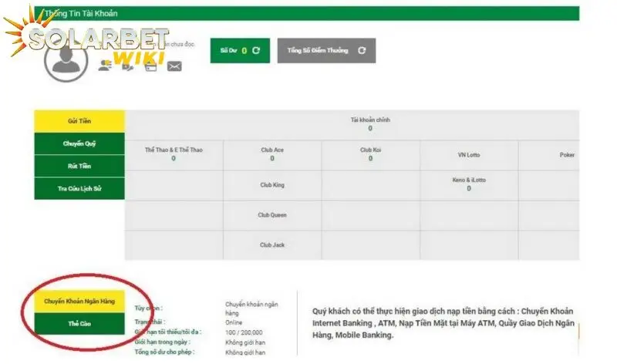
Task: Select the Keno & iLotto wallet cell
Action: point(469,185)
